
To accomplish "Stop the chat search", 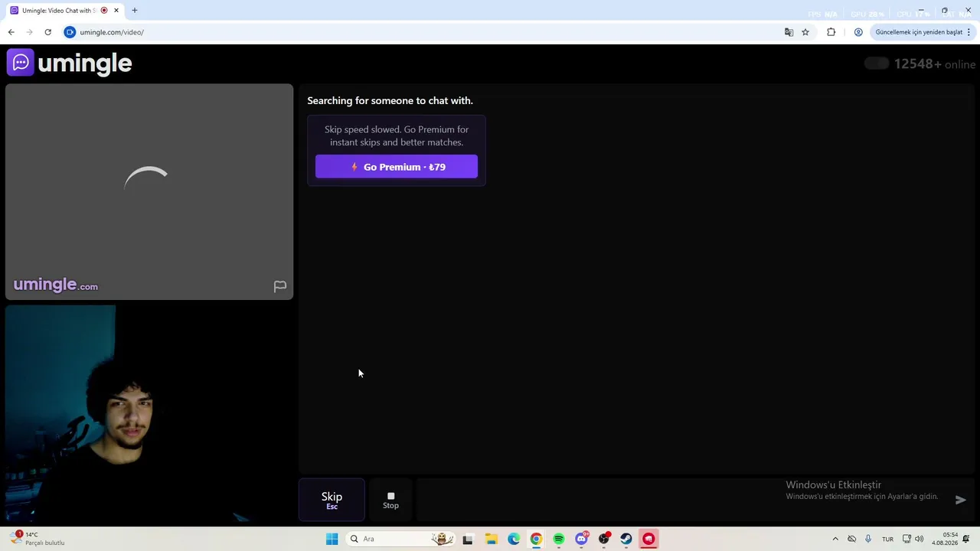I will coord(390,500).
